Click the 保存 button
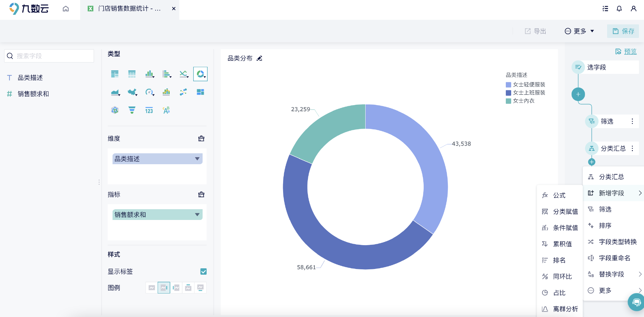 pyautogui.click(x=623, y=31)
